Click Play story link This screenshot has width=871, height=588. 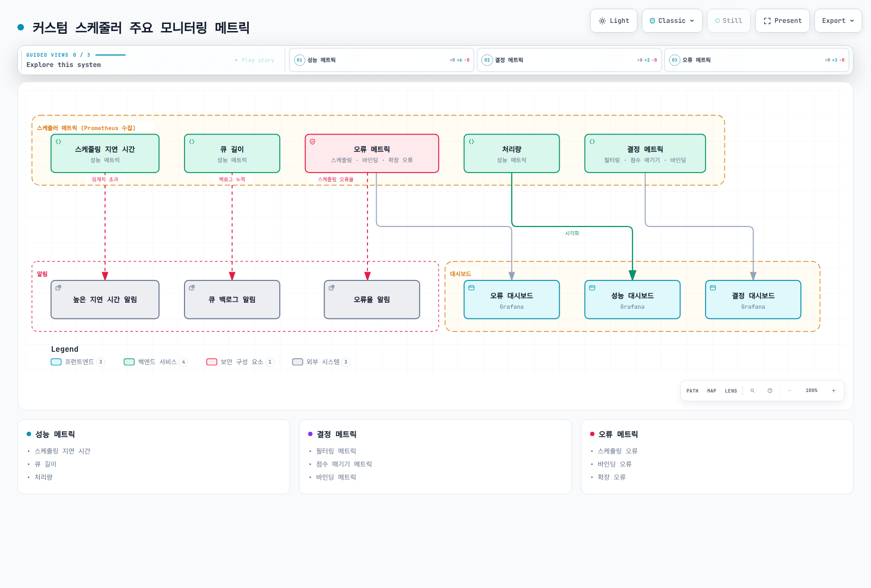point(255,60)
